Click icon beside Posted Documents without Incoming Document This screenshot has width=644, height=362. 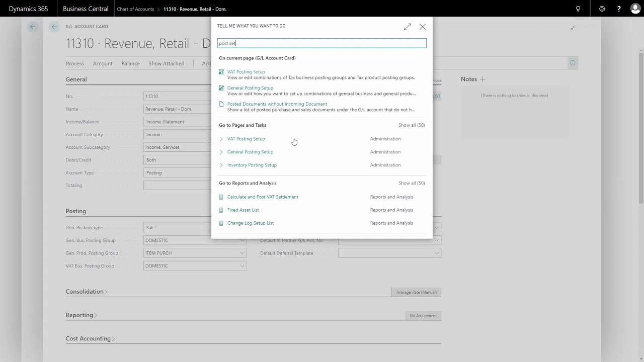(x=221, y=104)
